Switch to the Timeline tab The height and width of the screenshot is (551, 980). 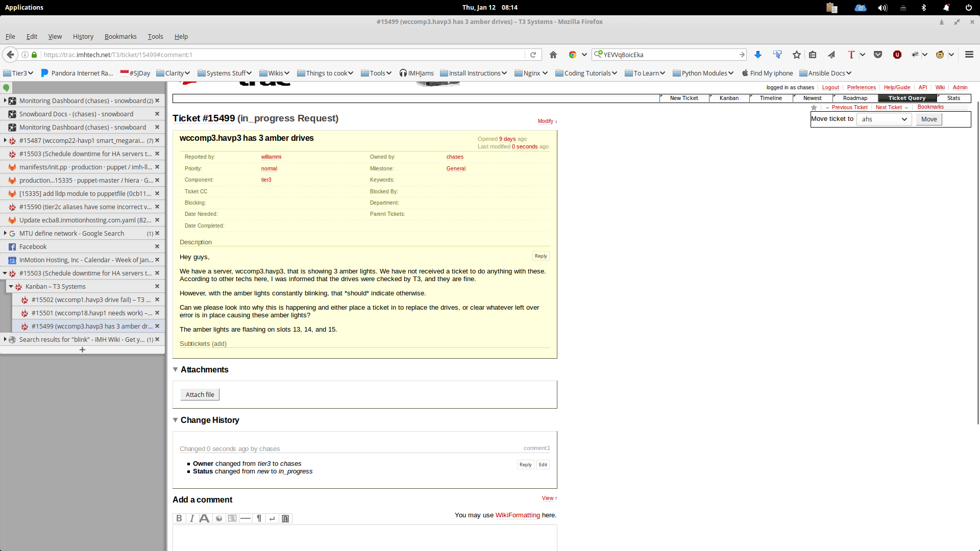(770, 98)
